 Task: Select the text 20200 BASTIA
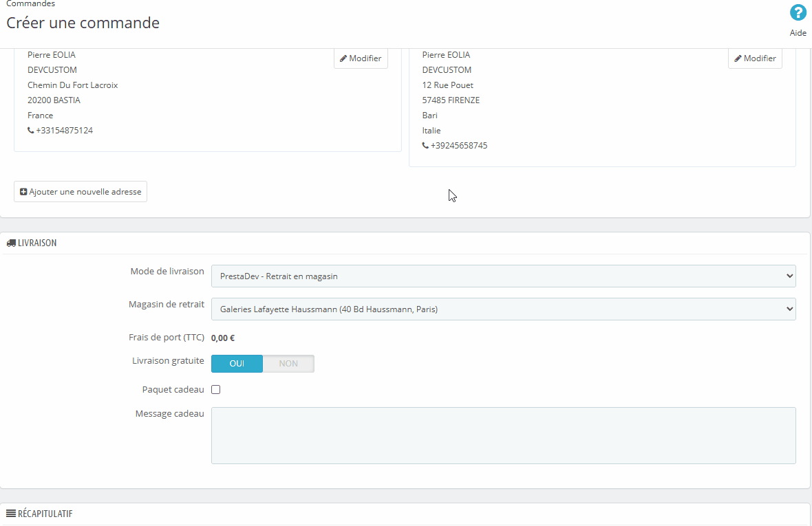54,100
